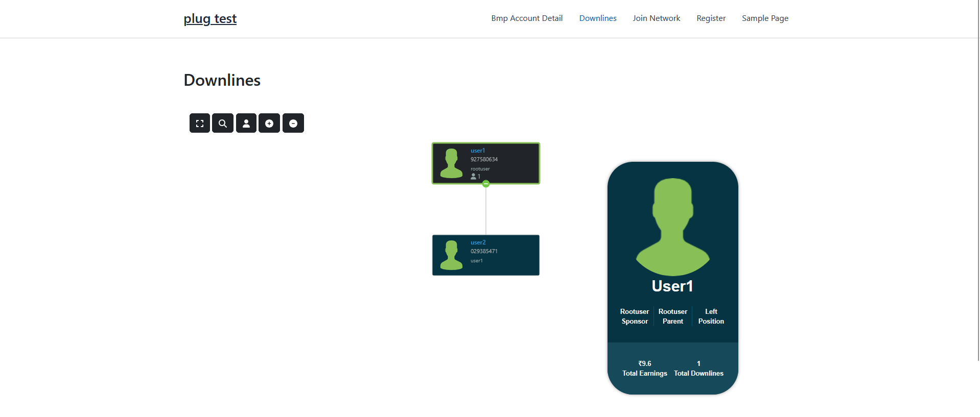Click the Rootuser Sponsor text
Viewport: 980px width, 417px height.
(x=635, y=316)
